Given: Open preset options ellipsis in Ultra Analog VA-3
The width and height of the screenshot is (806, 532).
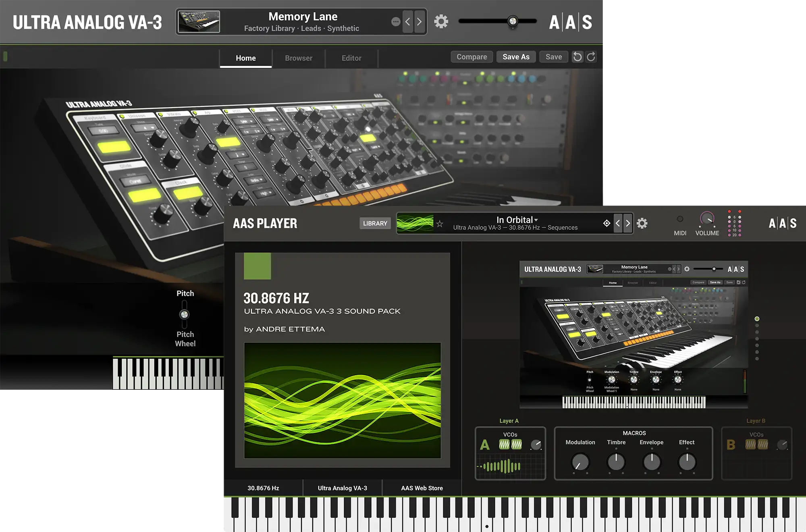Looking at the screenshot, I should [x=396, y=21].
